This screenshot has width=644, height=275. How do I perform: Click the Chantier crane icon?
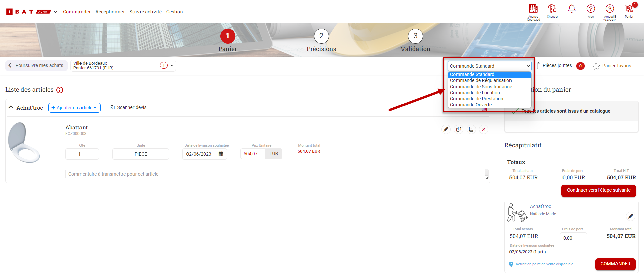(x=552, y=9)
